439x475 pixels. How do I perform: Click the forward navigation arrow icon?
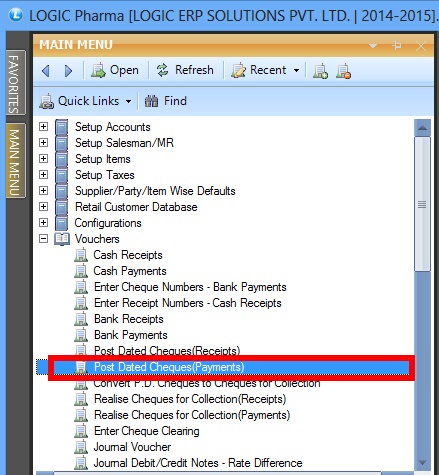point(68,71)
